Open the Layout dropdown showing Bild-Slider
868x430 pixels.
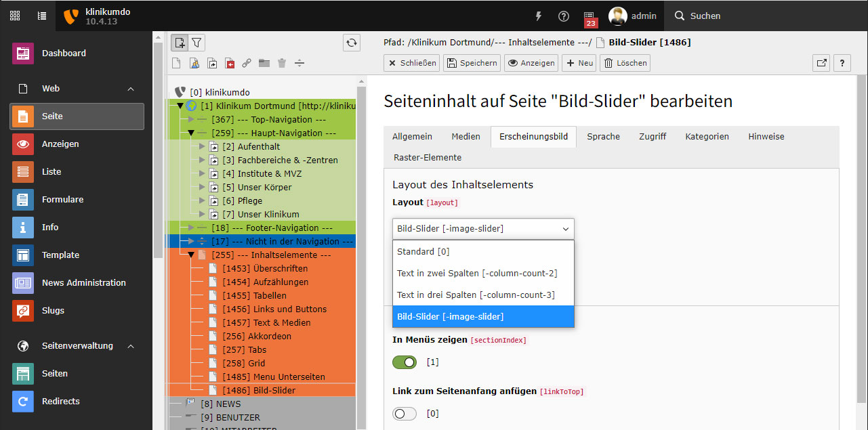pyautogui.click(x=483, y=229)
